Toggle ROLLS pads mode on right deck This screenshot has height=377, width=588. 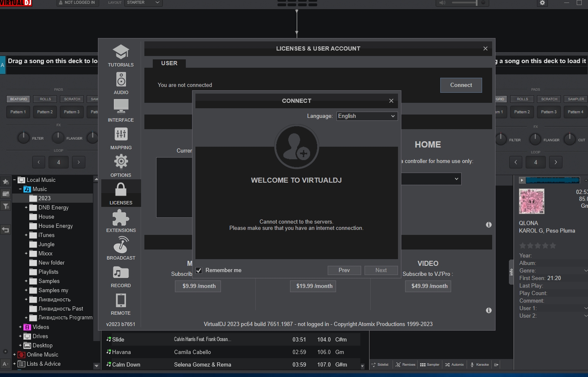pos(522,99)
